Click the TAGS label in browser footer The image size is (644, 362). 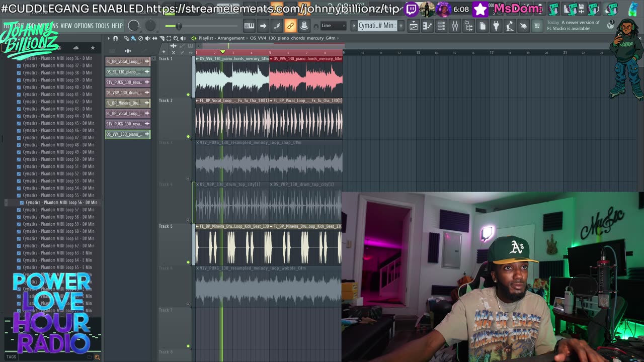(11, 357)
